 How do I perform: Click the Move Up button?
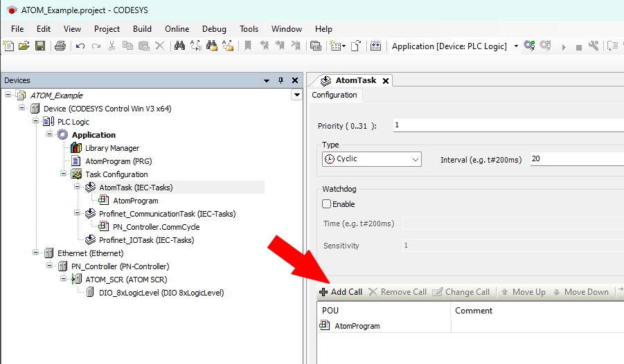tap(524, 292)
